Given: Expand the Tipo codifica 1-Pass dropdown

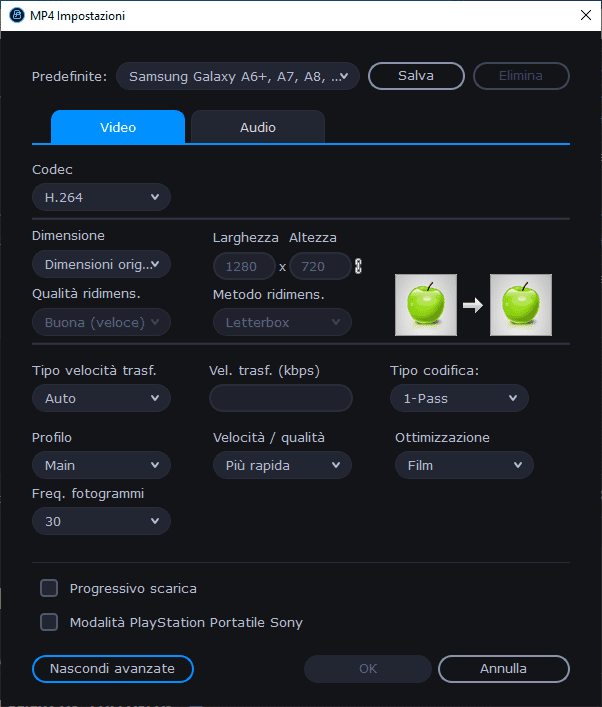Looking at the screenshot, I should pos(459,398).
